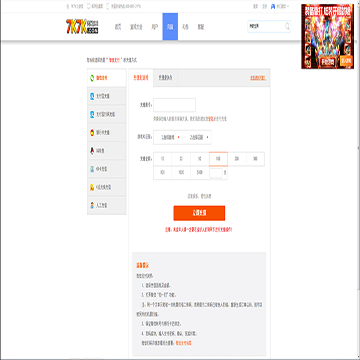
Task: Focus the recharge account input field
Action: pyautogui.click(x=175, y=105)
